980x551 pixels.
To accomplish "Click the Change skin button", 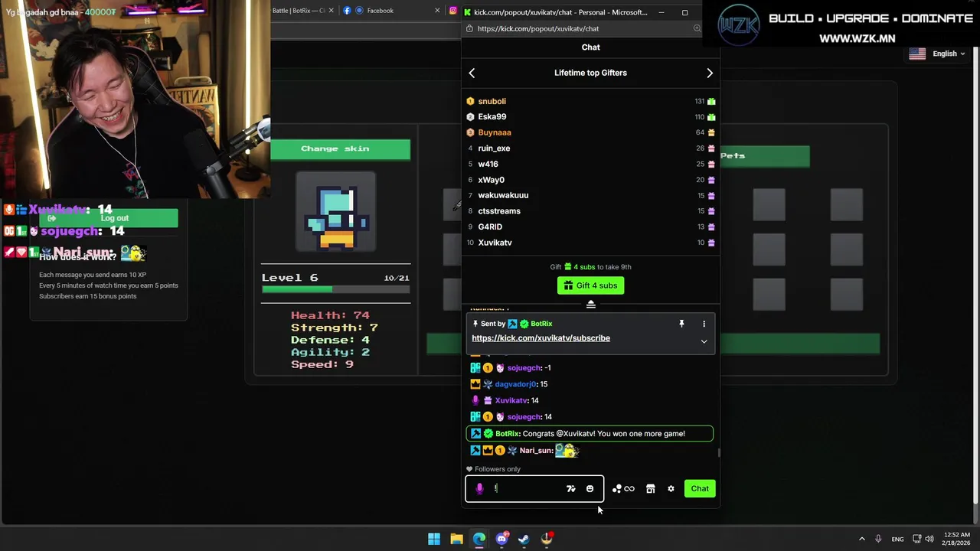I will [340, 148].
